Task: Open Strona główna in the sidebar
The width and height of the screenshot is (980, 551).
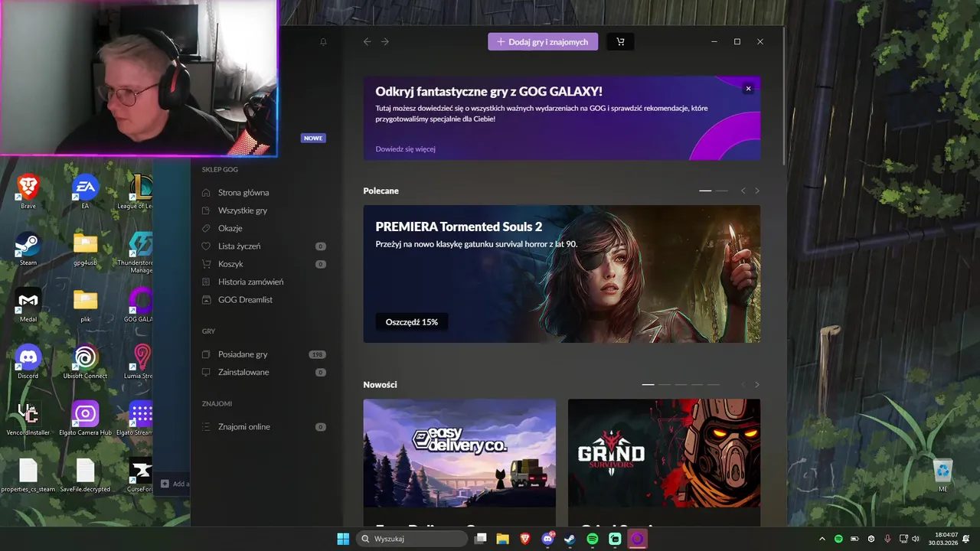Action: point(243,193)
